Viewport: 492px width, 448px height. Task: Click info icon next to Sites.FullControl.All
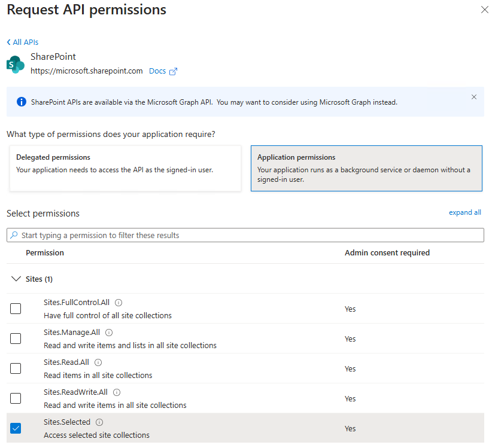[119, 303]
